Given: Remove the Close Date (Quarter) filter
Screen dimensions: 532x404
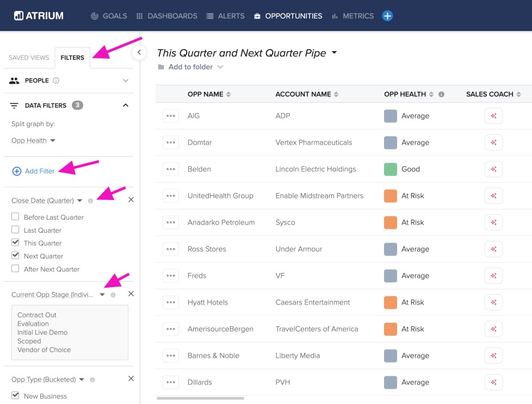Looking at the screenshot, I should [131, 200].
